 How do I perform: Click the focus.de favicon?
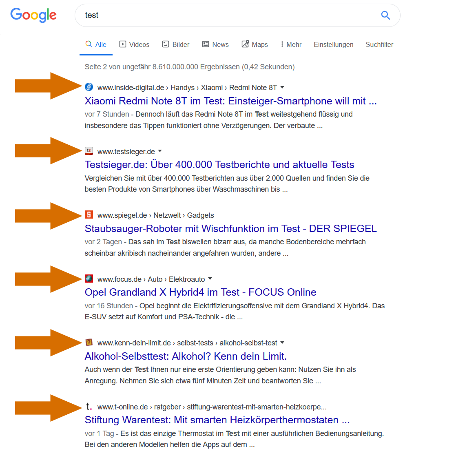(x=89, y=279)
